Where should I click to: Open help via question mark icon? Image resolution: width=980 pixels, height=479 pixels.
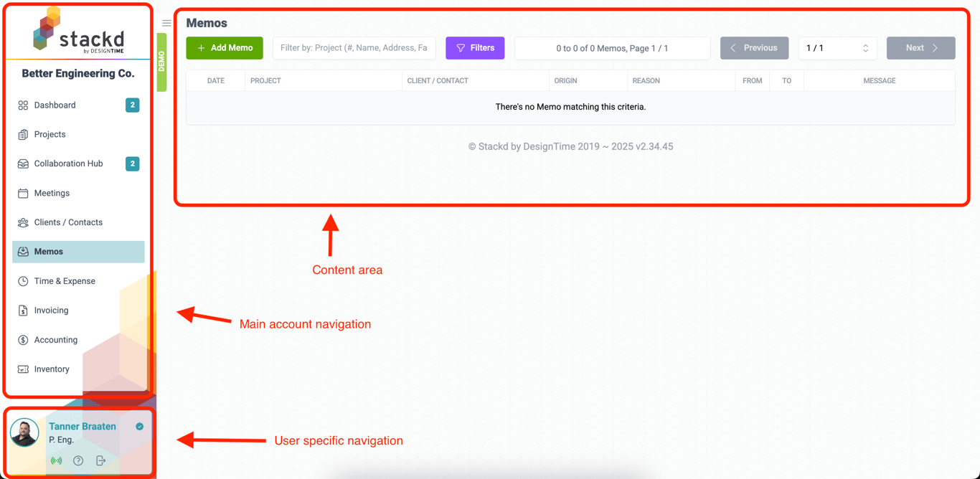coord(78,460)
